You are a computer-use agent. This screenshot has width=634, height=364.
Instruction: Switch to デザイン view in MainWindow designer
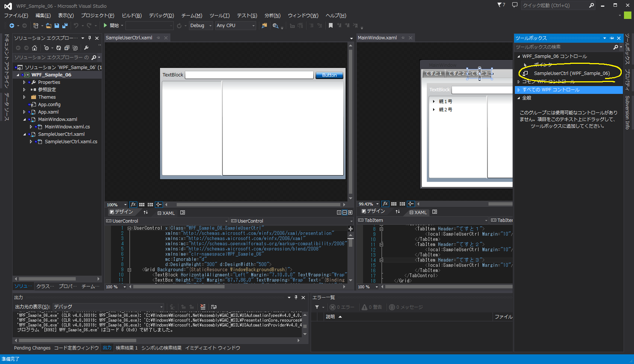373,211
